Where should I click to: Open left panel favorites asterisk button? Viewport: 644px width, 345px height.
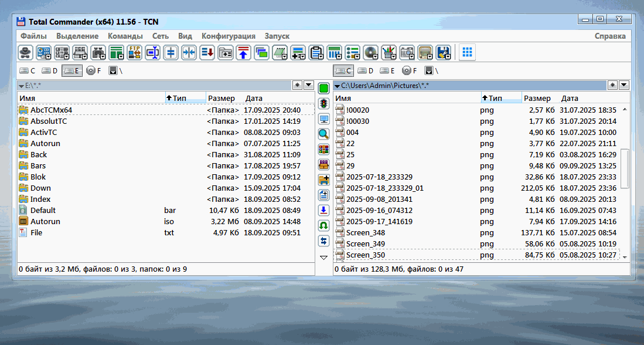coord(298,85)
